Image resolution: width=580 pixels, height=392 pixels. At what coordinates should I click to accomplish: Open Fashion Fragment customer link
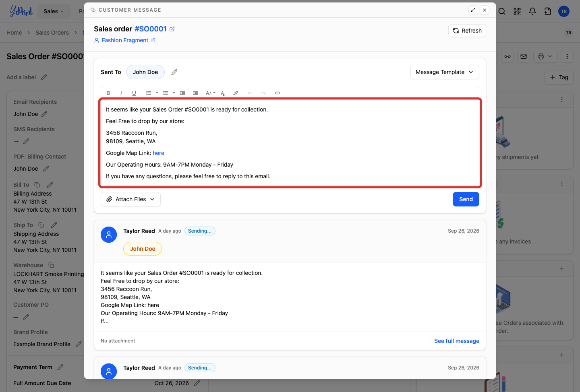tap(125, 40)
